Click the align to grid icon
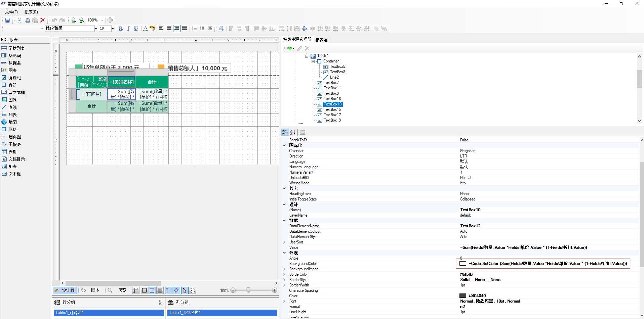The image size is (644, 319). click(221, 29)
